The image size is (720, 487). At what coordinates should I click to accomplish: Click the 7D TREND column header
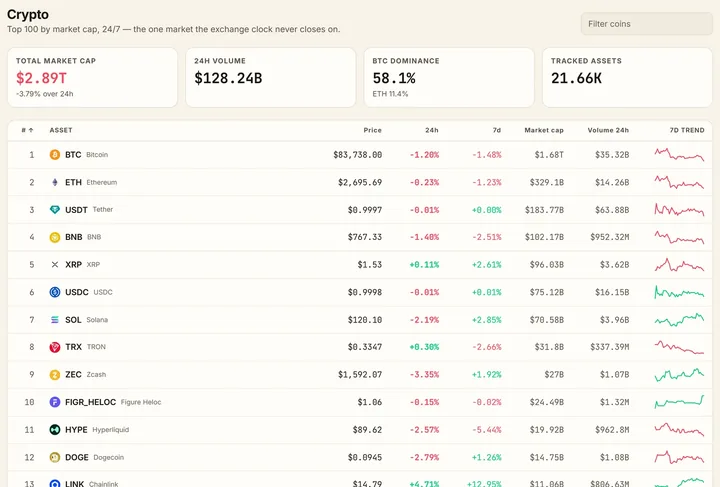coord(686,130)
